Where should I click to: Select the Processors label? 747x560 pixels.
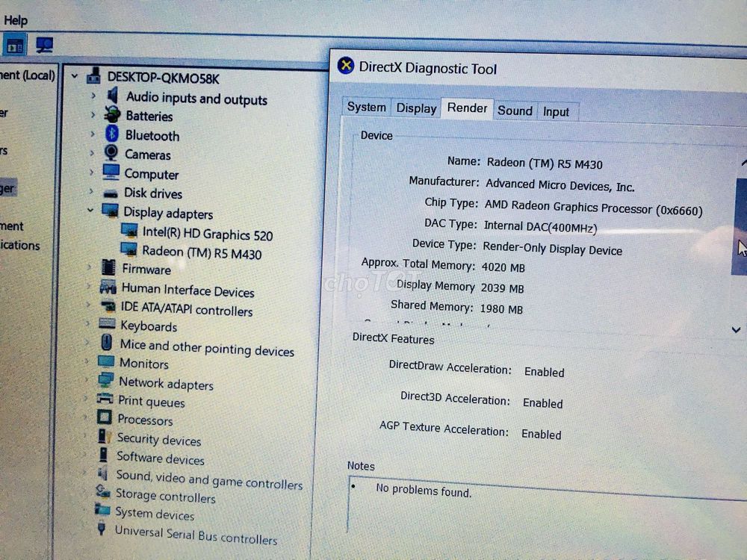[x=145, y=420]
